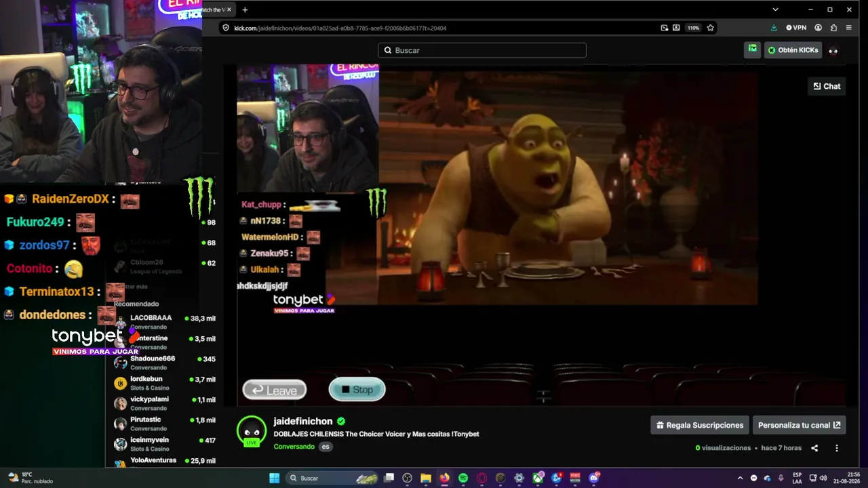Click the Windows taskbar search box
The height and width of the screenshot is (488, 868).
(x=333, y=478)
